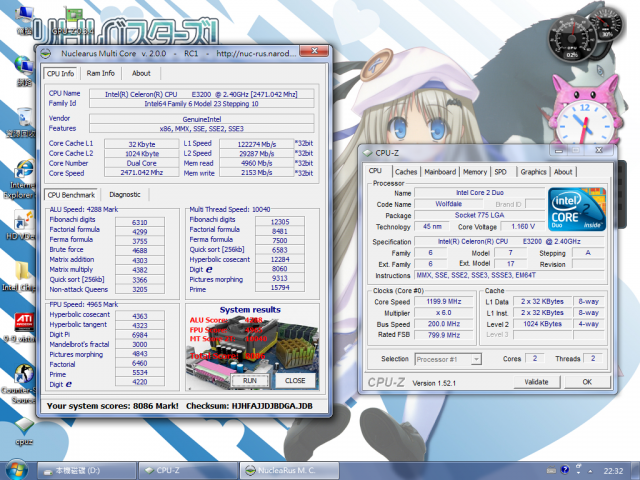This screenshot has height=480, width=640.
Task: Open the About tab in CPU-Z
Action: point(563,172)
